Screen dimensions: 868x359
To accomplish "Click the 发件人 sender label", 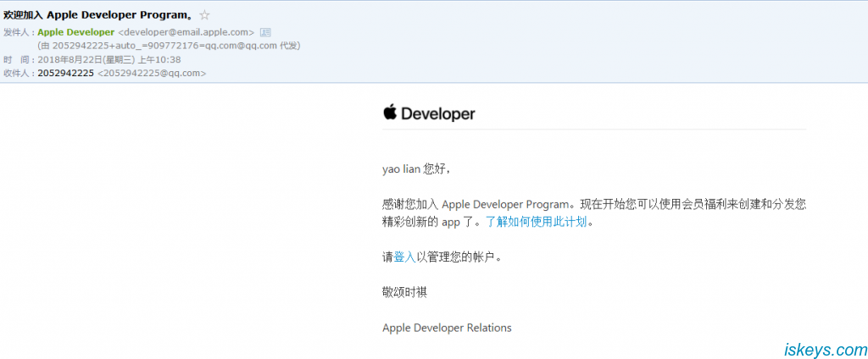I will (18, 32).
